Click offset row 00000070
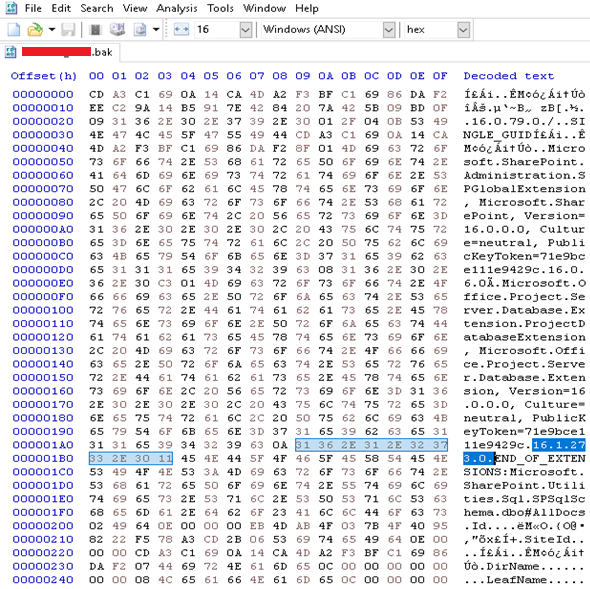 [43, 189]
